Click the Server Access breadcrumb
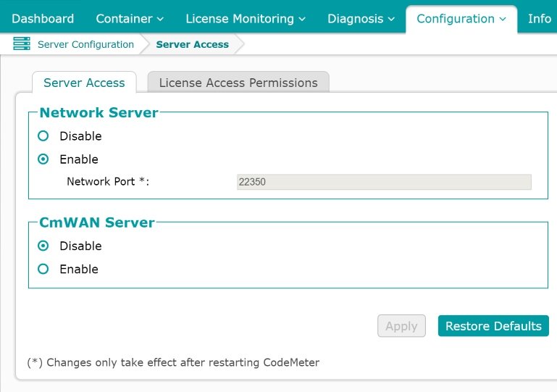 point(192,44)
